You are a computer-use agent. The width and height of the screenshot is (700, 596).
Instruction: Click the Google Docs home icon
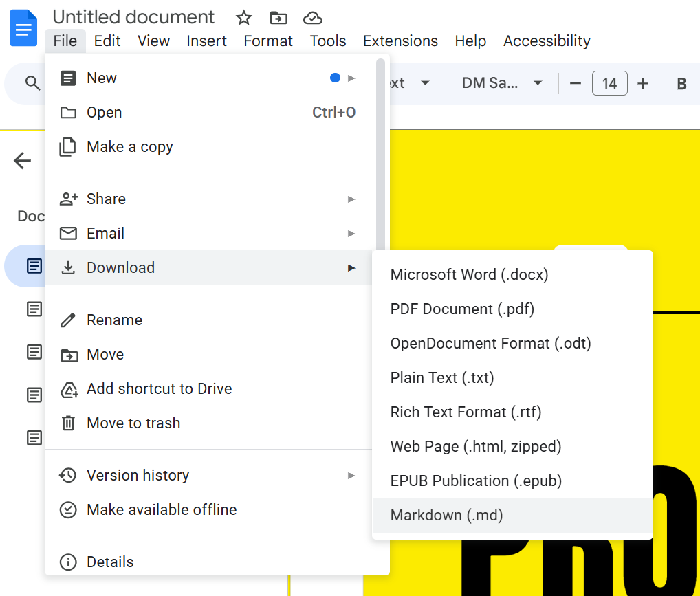click(23, 27)
